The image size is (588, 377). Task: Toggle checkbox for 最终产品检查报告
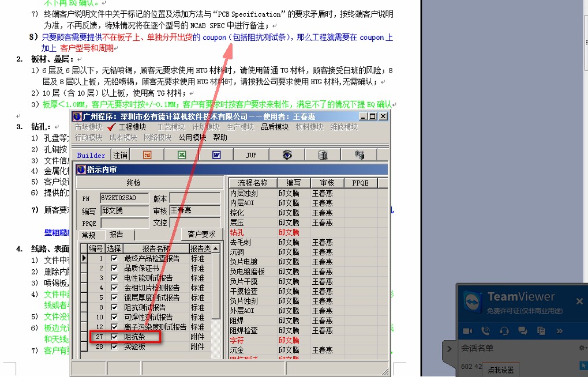coord(114,259)
